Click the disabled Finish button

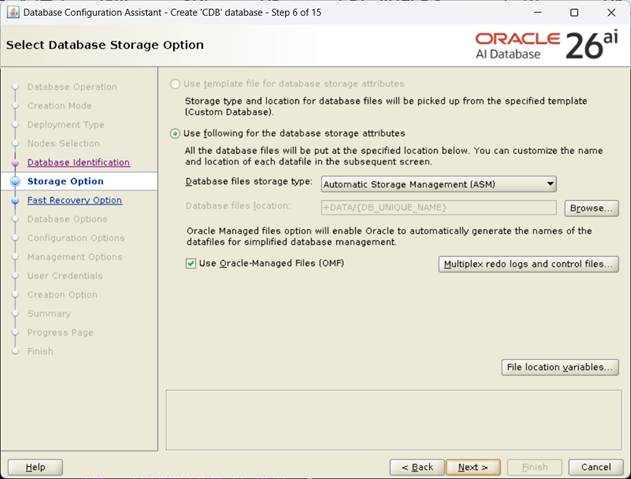click(x=534, y=467)
